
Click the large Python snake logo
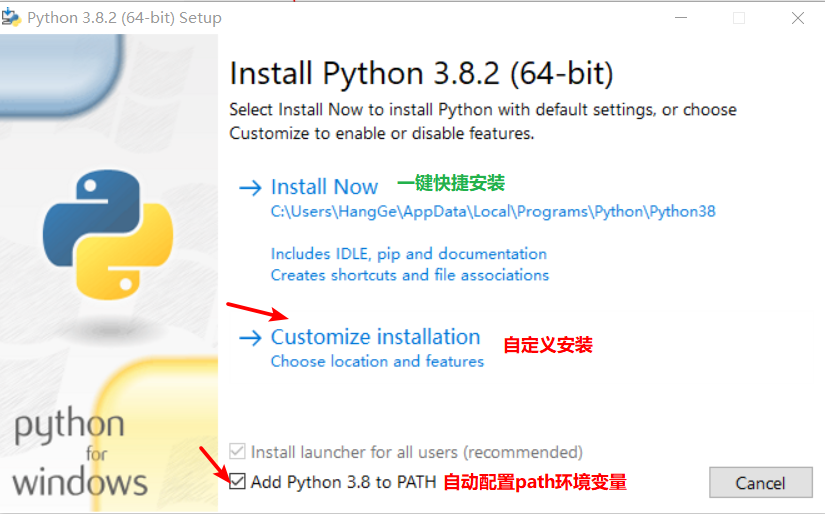point(108,235)
